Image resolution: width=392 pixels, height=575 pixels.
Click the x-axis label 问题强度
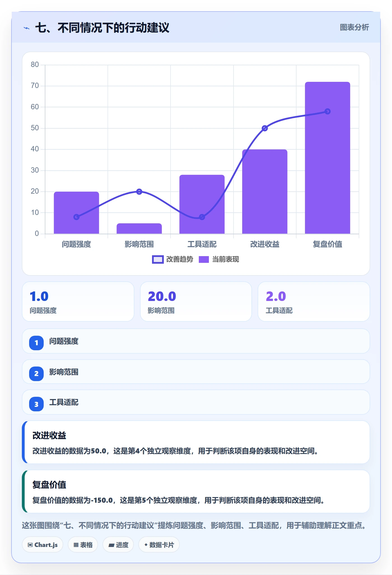coord(76,244)
